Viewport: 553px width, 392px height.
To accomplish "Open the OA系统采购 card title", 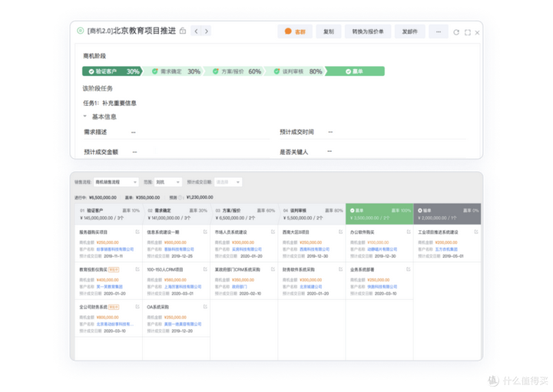I will [x=157, y=307].
